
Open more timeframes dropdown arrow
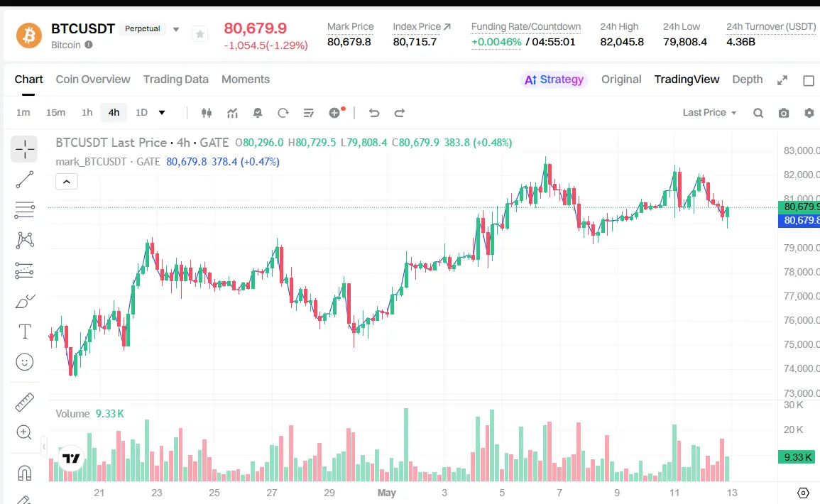point(162,112)
